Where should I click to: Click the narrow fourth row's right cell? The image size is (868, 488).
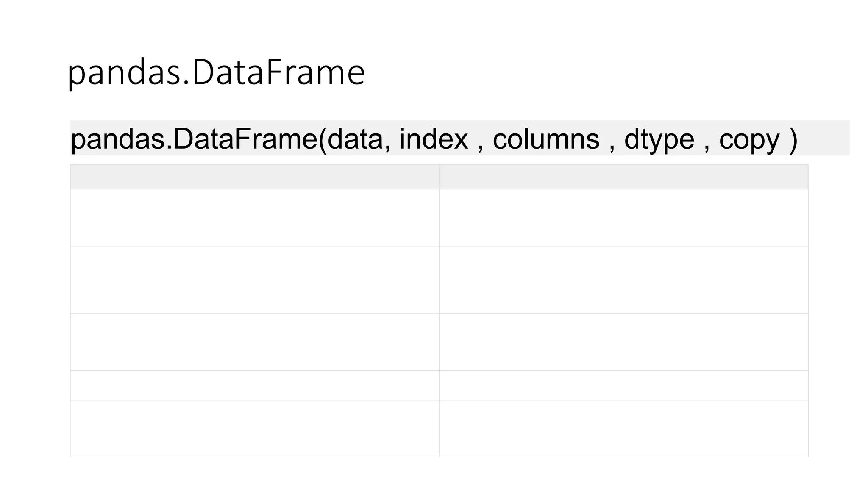point(623,385)
